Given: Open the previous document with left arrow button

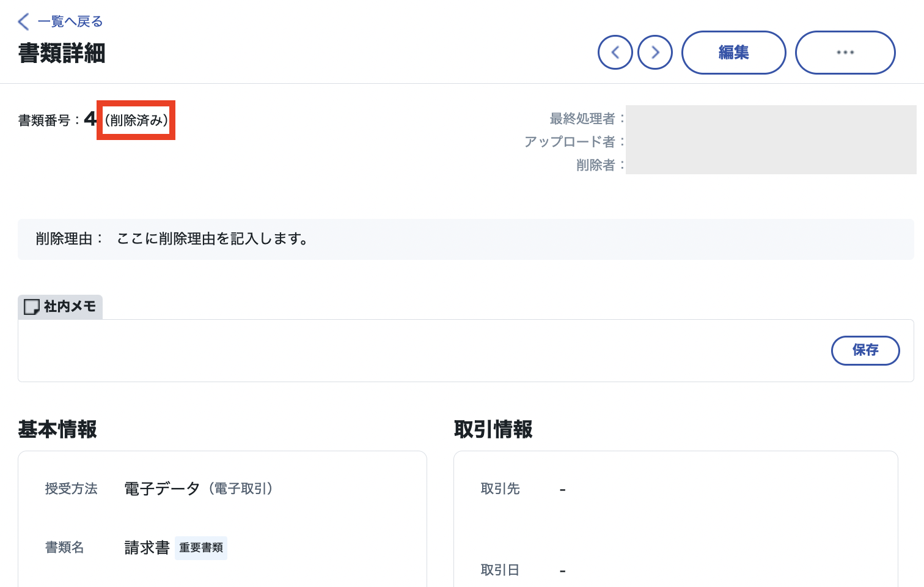Looking at the screenshot, I should click(615, 53).
